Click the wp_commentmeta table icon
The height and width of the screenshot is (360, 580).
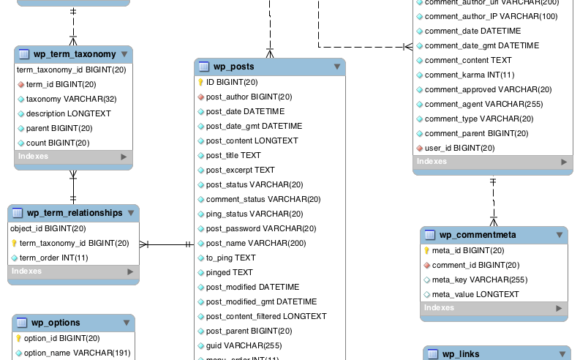pyautogui.click(x=429, y=235)
